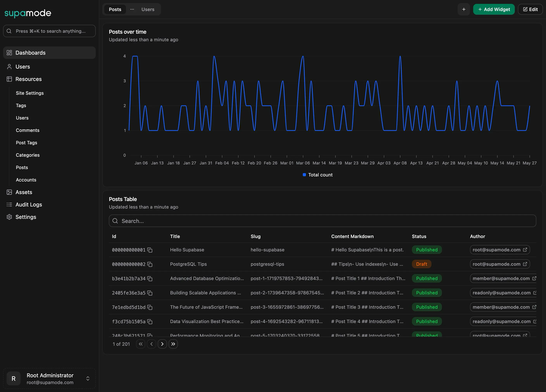Collapse the Resources section
546x392 pixels.
pos(28,79)
